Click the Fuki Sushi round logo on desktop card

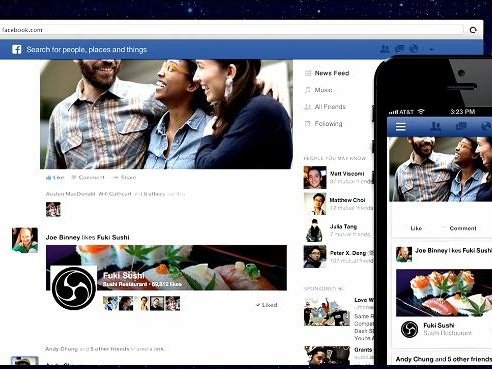pos(74,288)
